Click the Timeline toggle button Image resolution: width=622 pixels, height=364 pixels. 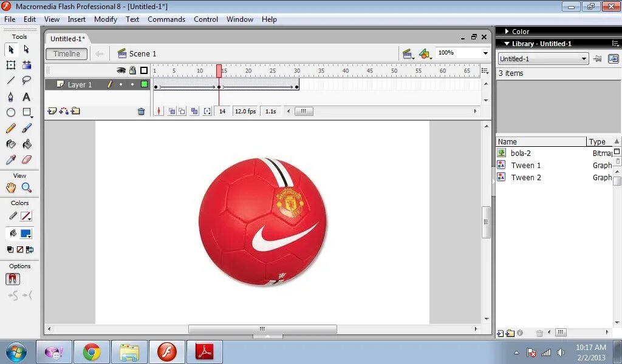click(67, 54)
